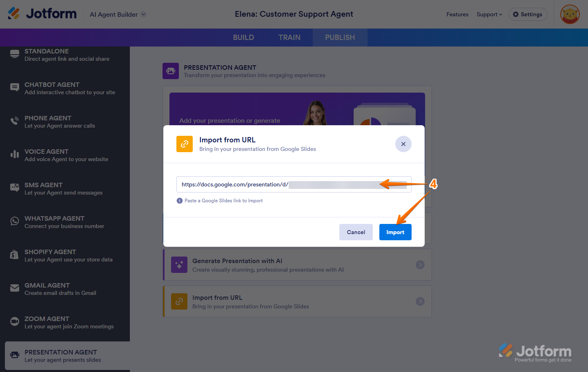Select the Zoom Agent camera icon
588x372 pixels.
15,322
